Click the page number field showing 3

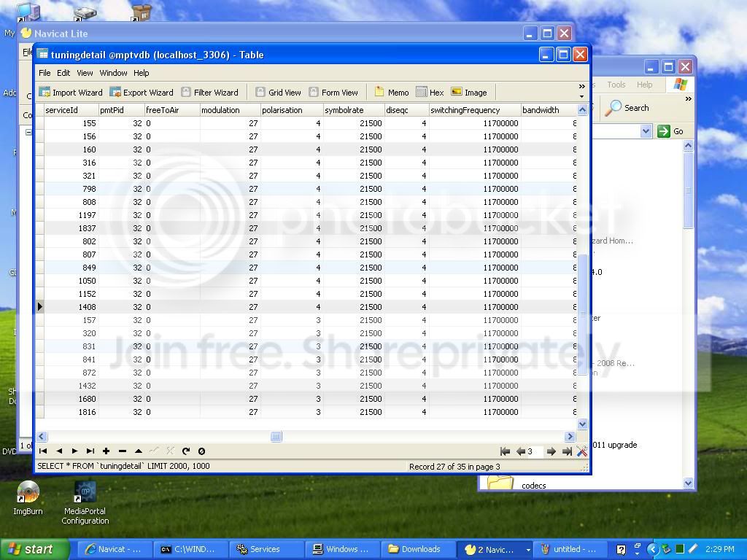[x=535, y=451]
